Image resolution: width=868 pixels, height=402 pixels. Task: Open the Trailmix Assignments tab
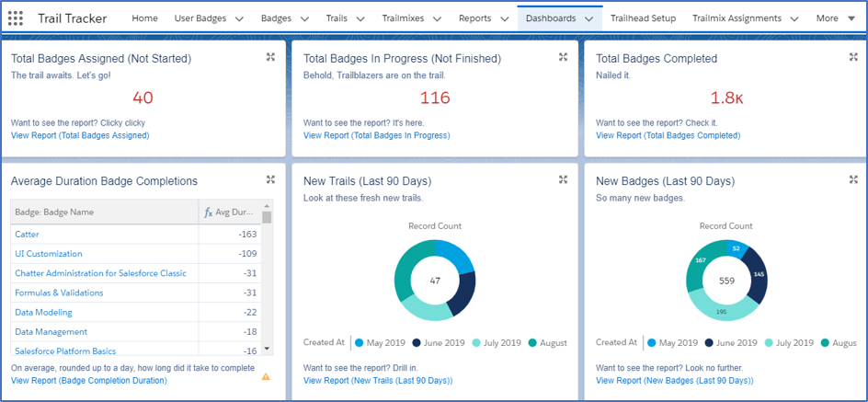coord(737,18)
